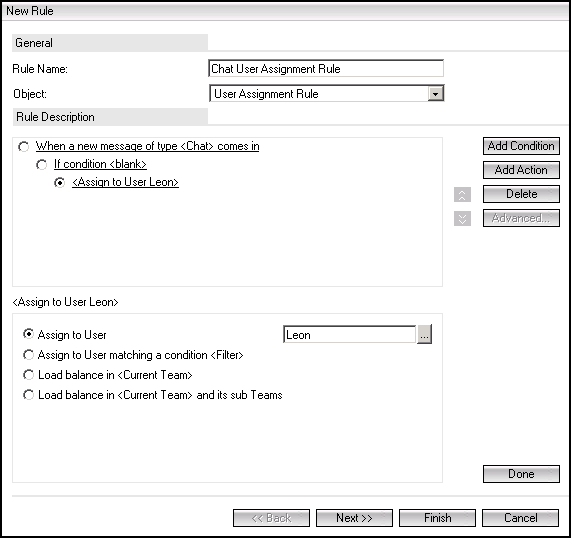Click the move down double-chevron icon

462,219
